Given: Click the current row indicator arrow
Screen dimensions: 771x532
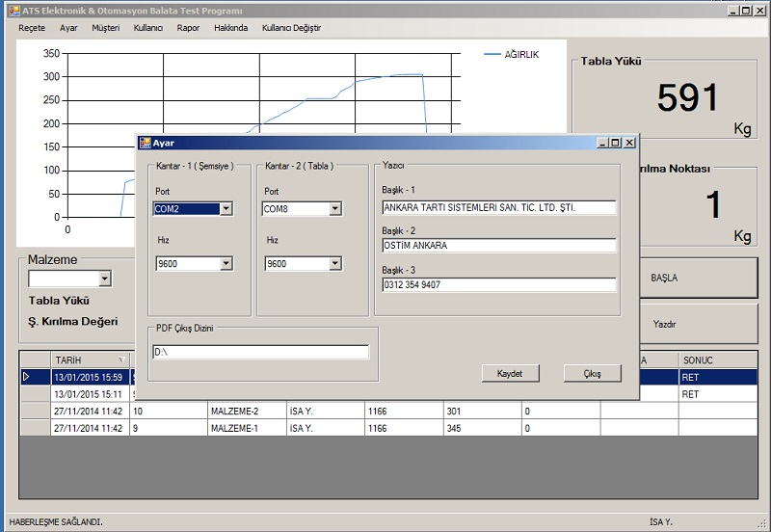Looking at the screenshot, I should point(26,377).
